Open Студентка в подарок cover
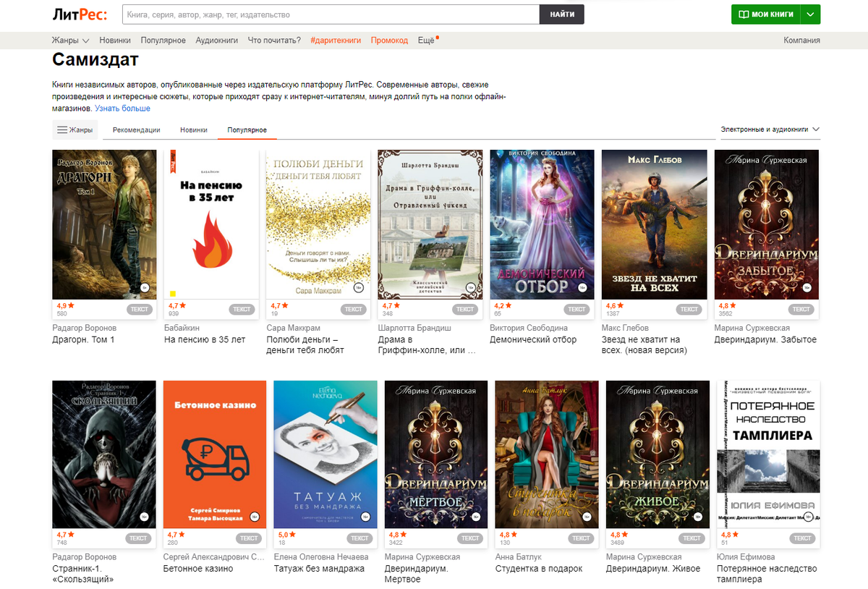 [x=547, y=454]
